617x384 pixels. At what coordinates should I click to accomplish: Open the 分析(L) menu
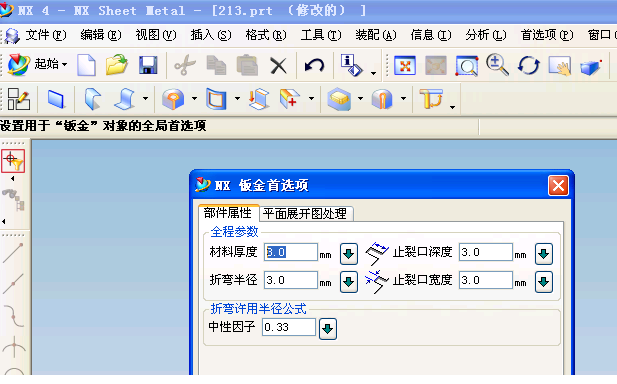coord(486,35)
